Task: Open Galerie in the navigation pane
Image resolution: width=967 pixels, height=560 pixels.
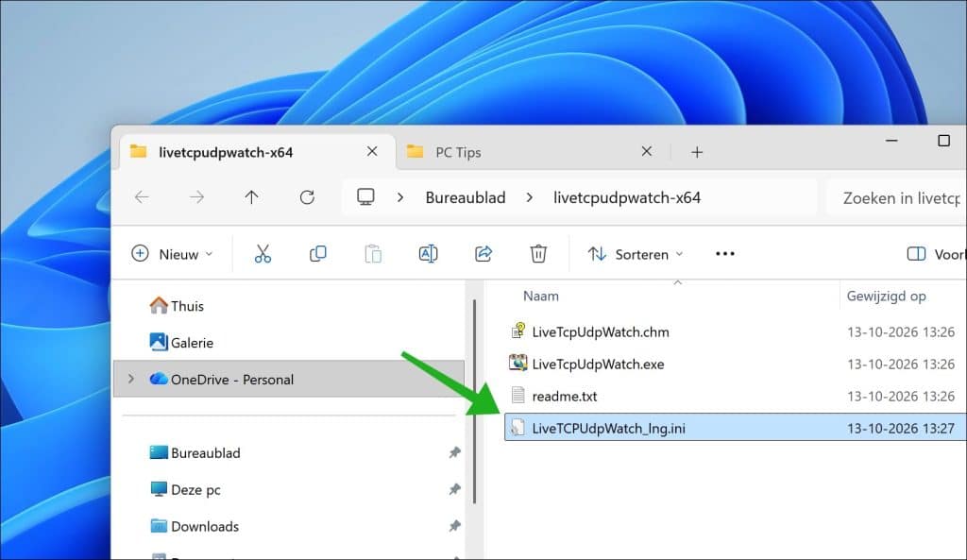Action: (x=181, y=342)
